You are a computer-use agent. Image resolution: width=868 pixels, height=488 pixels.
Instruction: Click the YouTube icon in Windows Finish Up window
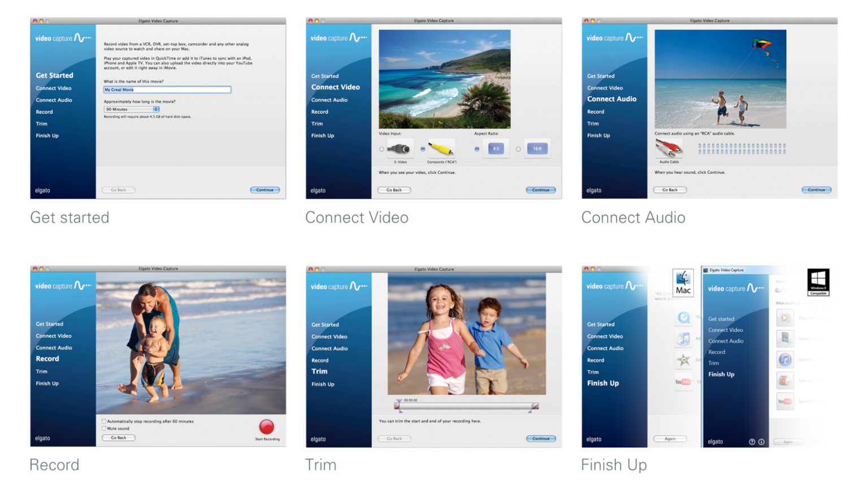click(785, 402)
